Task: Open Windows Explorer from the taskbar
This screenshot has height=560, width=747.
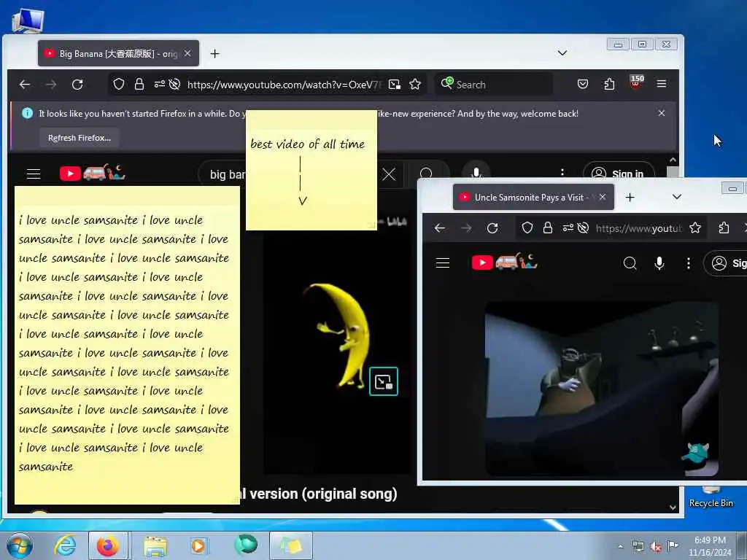Action: click(x=155, y=545)
